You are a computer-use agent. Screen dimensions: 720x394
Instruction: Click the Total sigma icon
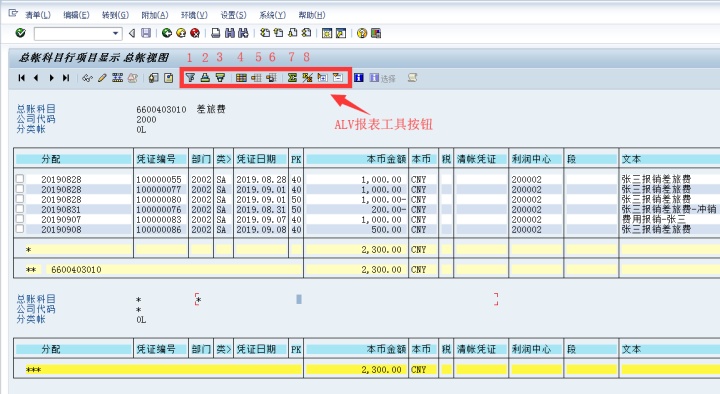[292, 78]
